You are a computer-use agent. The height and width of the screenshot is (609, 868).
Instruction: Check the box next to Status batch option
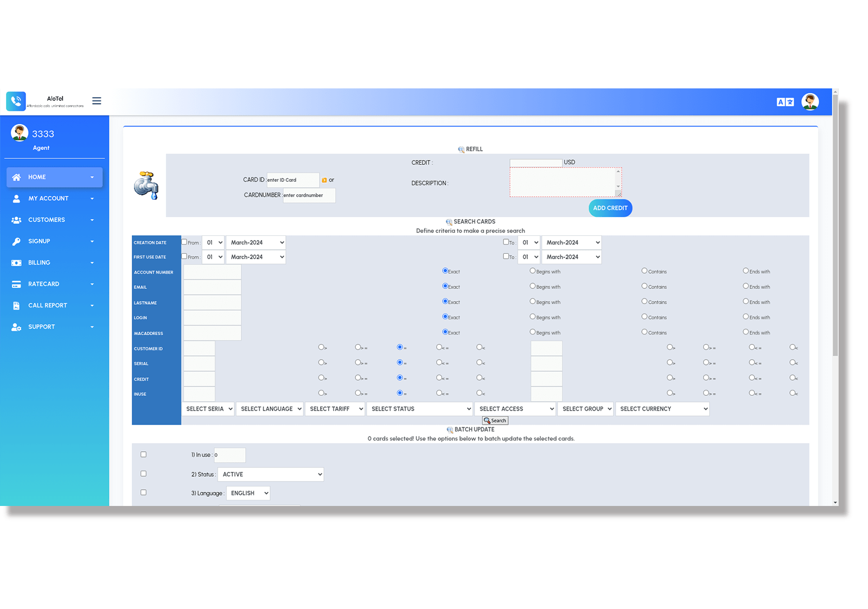(x=143, y=473)
